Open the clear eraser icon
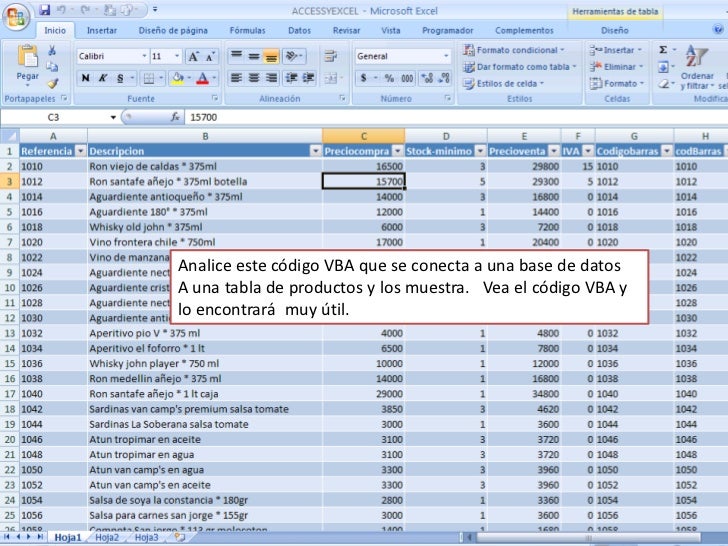Image resolution: width=728 pixels, height=546 pixels. pyautogui.click(x=663, y=84)
